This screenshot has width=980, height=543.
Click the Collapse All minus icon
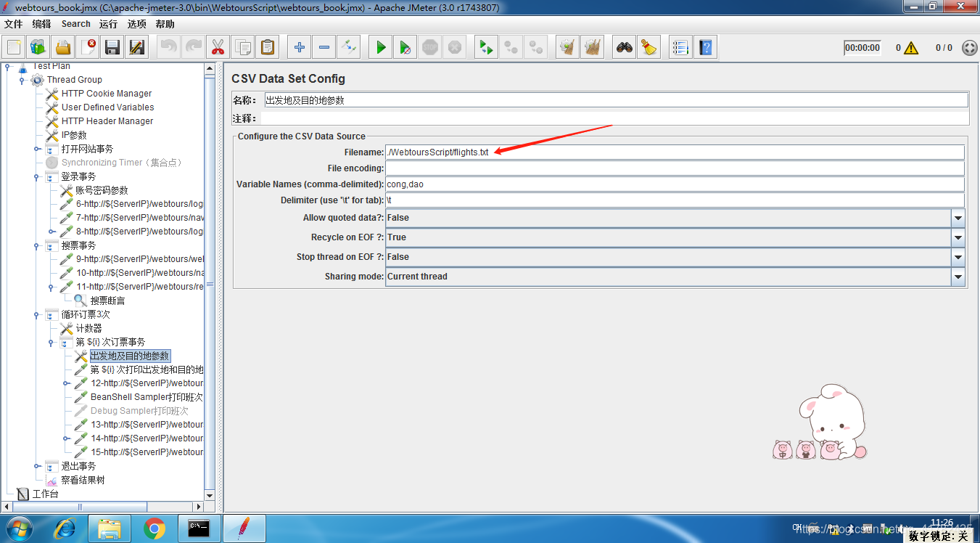[x=324, y=48]
